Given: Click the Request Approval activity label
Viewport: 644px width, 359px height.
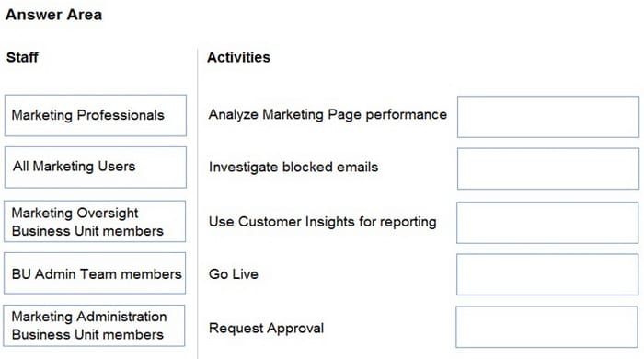Looking at the screenshot, I should [266, 329].
